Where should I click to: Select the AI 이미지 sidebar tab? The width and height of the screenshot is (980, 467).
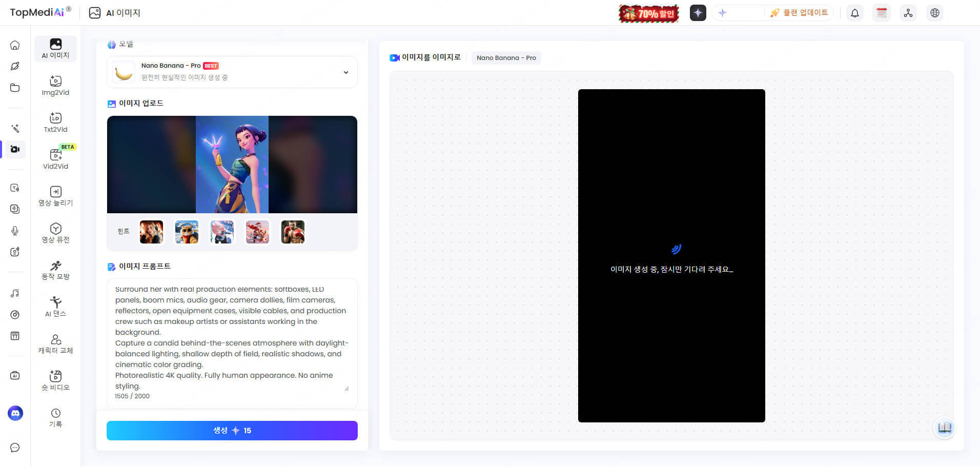point(55,49)
